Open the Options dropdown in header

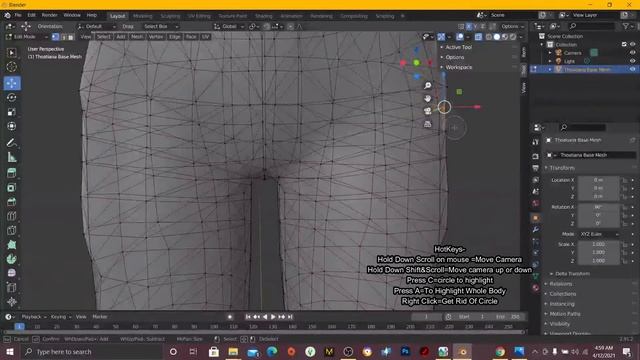[512, 26]
